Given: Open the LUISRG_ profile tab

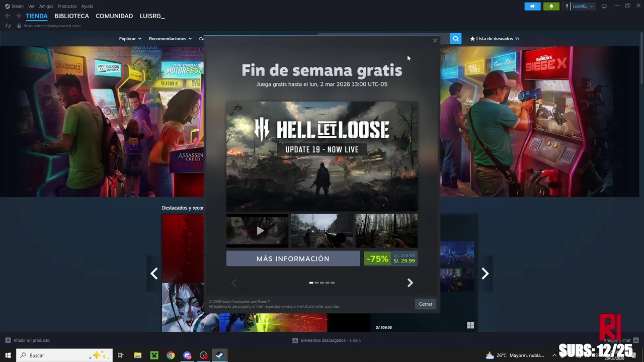Looking at the screenshot, I should pos(152,16).
